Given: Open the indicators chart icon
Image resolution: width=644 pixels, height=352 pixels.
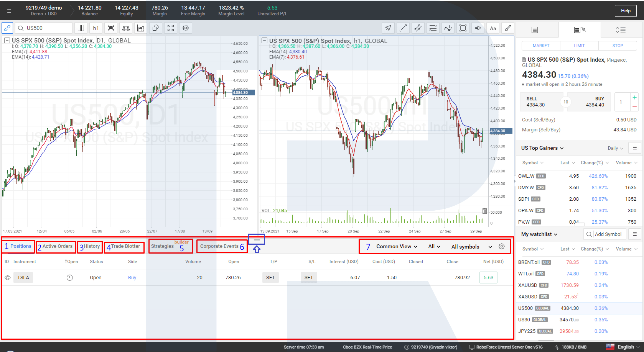Looking at the screenshot, I should point(141,28).
